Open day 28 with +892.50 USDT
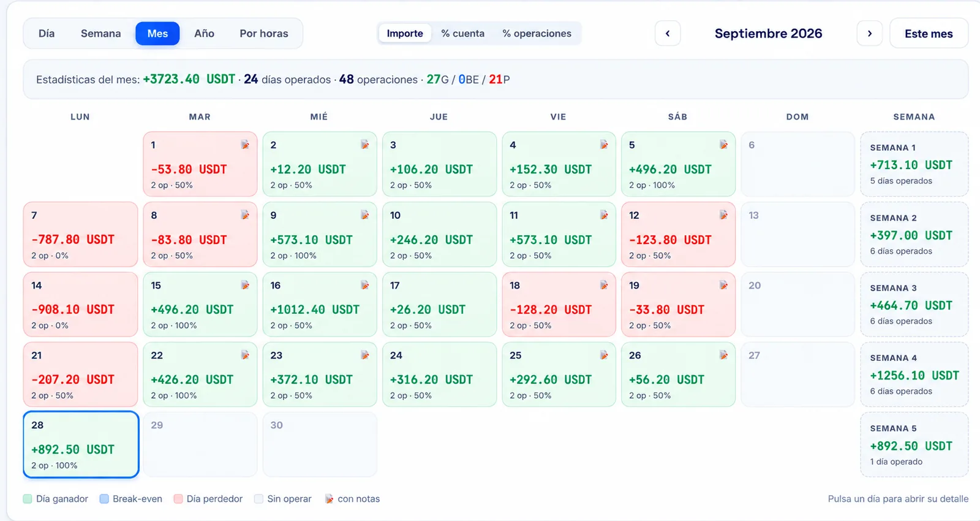This screenshot has width=980, height=521. click(x=81, y=444)
